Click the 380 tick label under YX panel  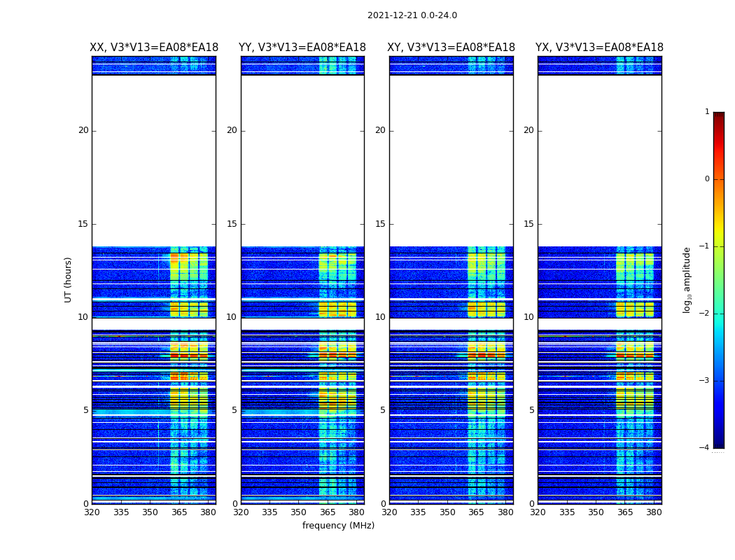point(654,512)
